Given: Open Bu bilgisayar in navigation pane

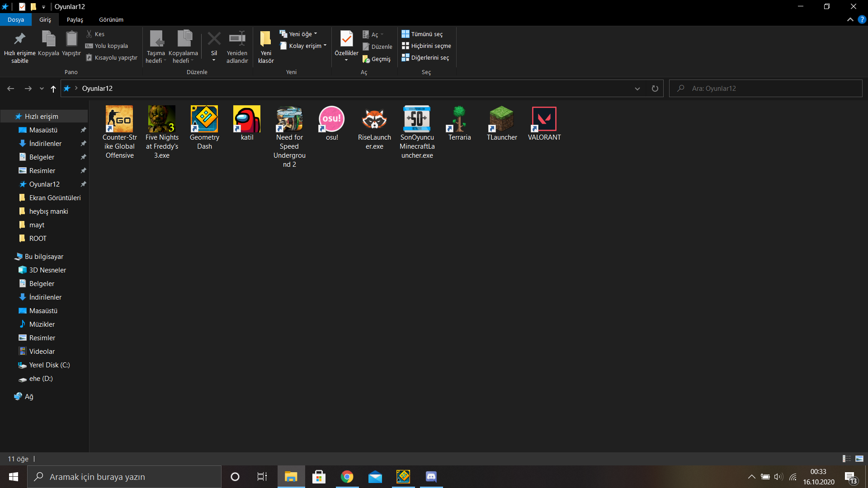Looking at the screenshot, I should [x=44, y=256].
